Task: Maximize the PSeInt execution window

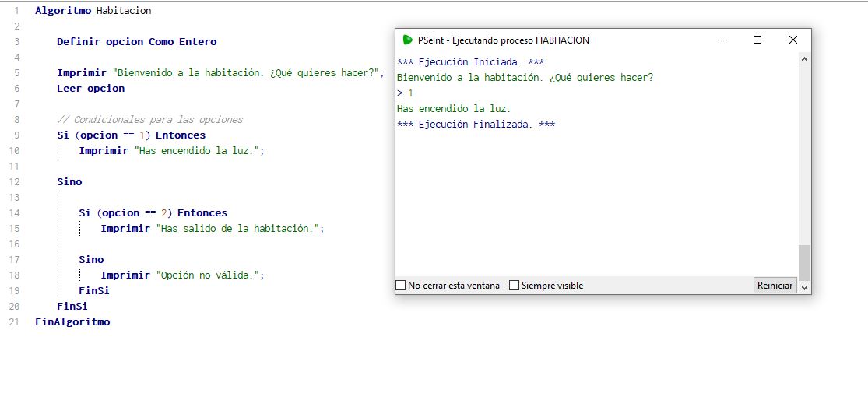Action: 757,40
